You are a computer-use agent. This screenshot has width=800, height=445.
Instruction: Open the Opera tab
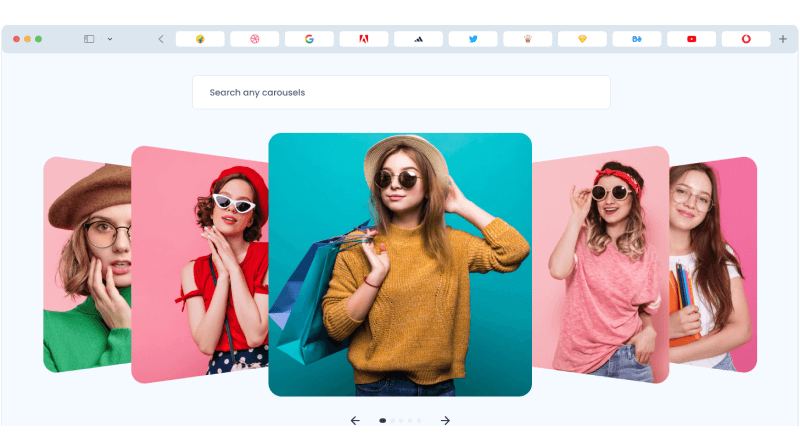click(x=746, y=39)
